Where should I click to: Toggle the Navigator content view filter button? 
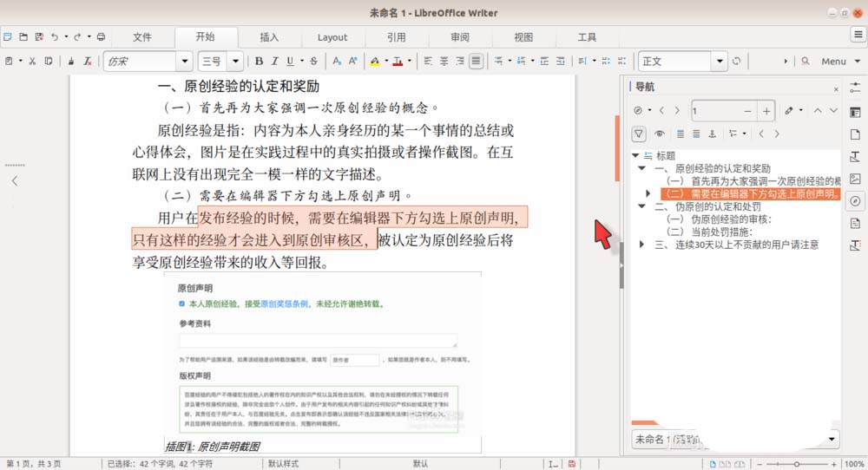pyautogui.click(x=639, y=134)
